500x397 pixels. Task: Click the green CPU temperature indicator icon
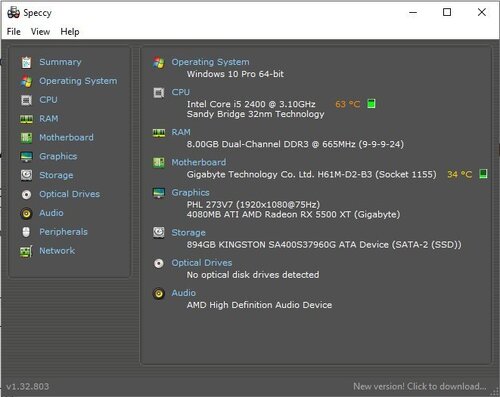[x=371, y=104]
